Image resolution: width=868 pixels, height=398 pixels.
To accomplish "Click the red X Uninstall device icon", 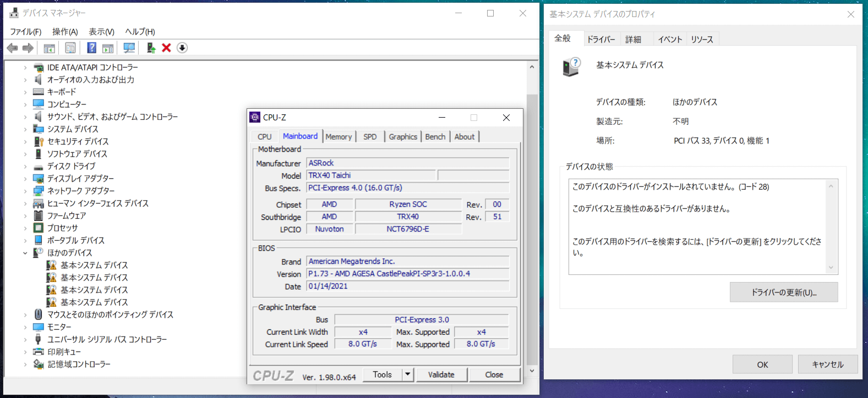I will coord(166,48).
